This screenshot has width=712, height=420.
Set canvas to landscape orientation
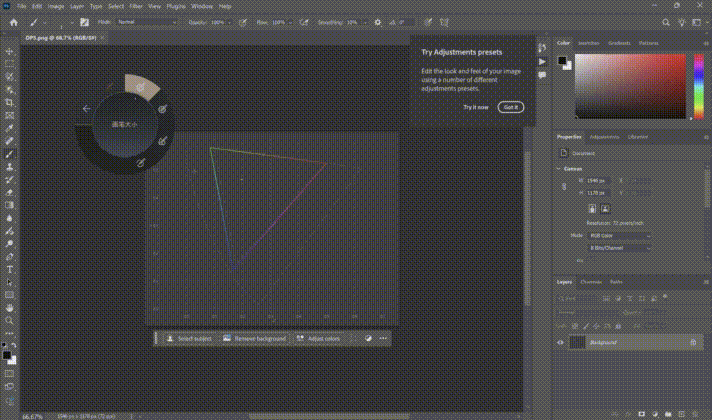point(605,209)
